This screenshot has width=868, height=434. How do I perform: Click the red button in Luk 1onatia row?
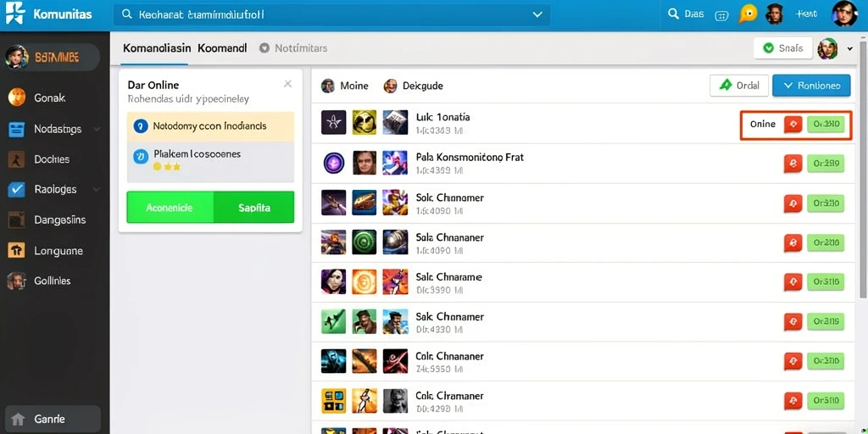pyautogui.click(x=793, y=125)
